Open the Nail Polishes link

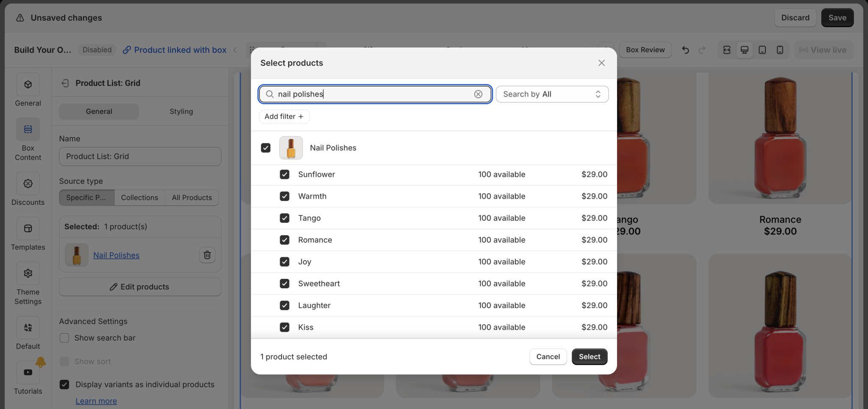point(116,255)
